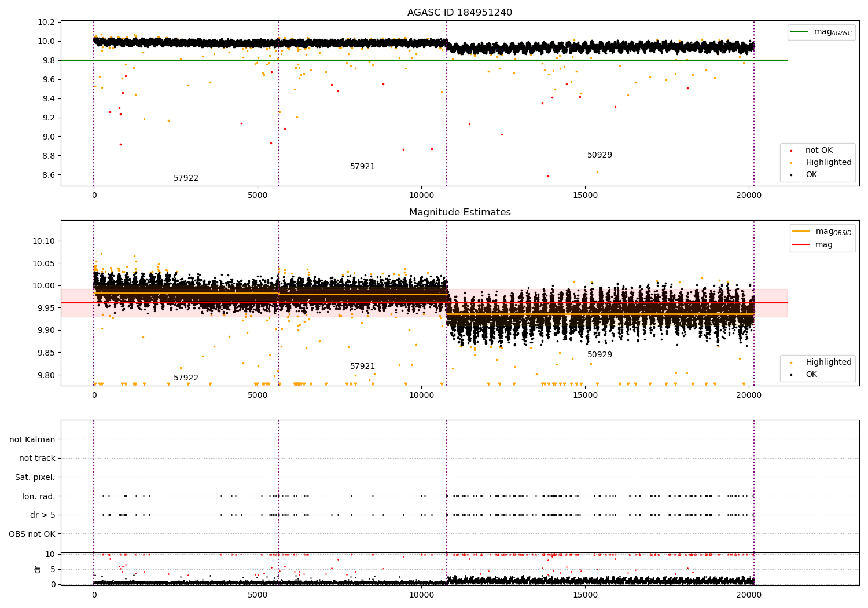Click the 50929 annotation in the top plot

[599, 155]
